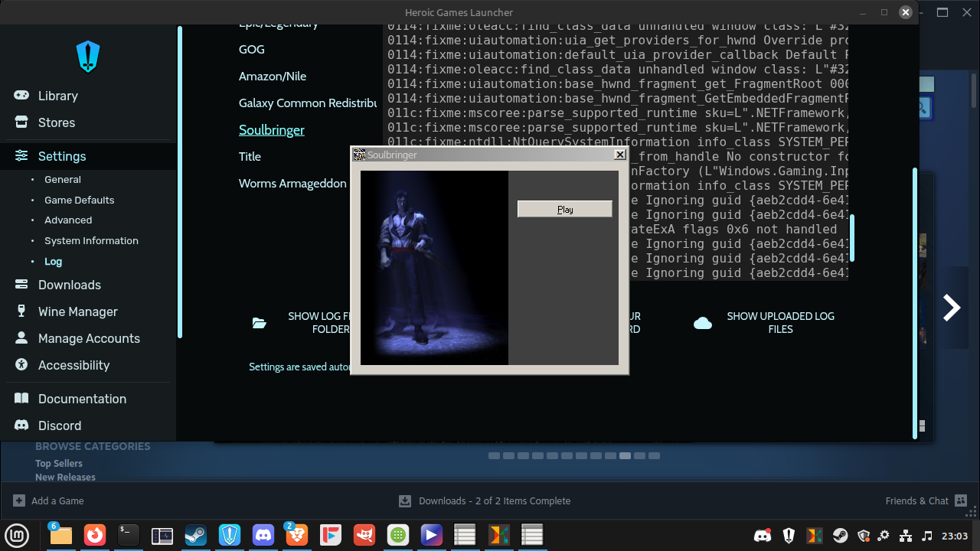Open the network tray icon
Viewport: 980px width, 551px height.
[906, 536]
